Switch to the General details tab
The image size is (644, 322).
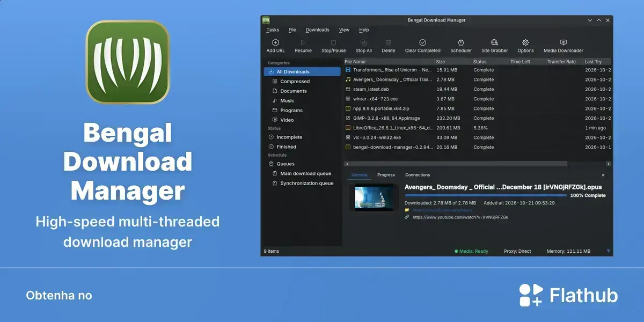(x=359, y=175)
